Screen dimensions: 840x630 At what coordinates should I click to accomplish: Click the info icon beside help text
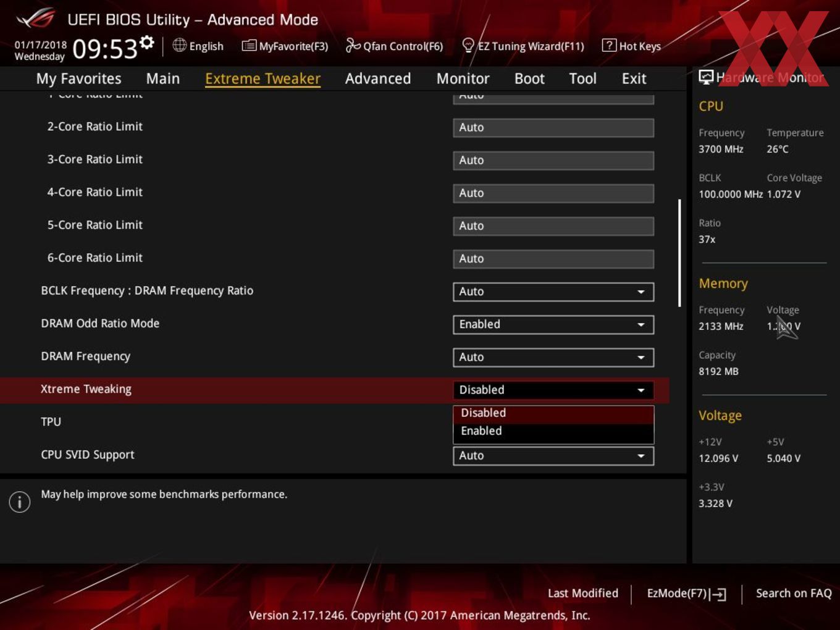coord(20,502)
